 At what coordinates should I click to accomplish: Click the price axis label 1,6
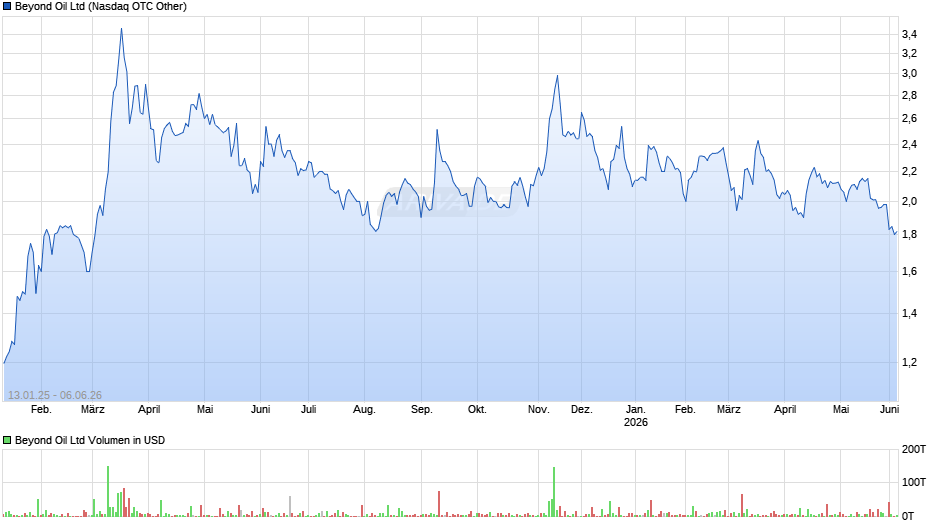tap(909, 272)
